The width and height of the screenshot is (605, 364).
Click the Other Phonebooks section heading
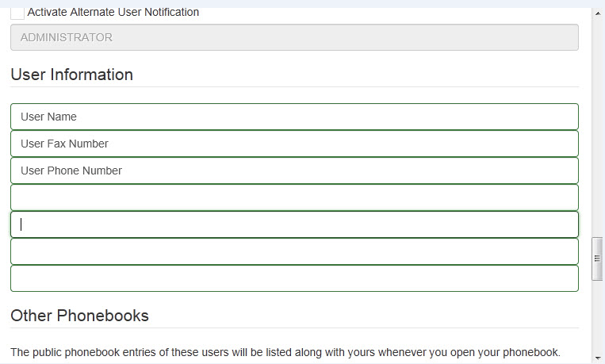click(79, 316)
